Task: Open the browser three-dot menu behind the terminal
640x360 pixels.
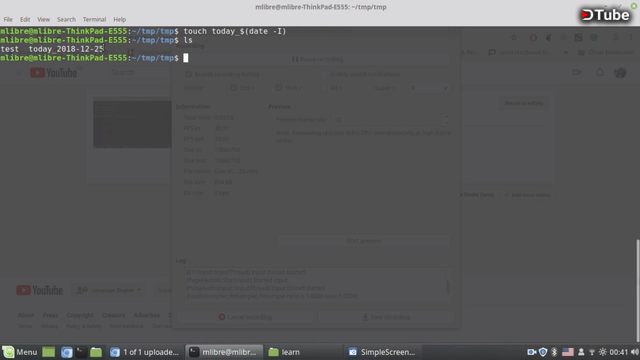Action: [631, 38]
